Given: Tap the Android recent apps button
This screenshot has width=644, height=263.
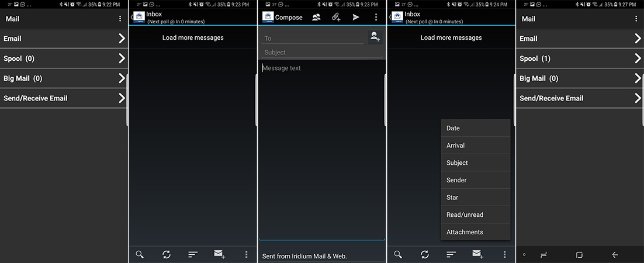Looking at the screenshot, I should (543, 255).
